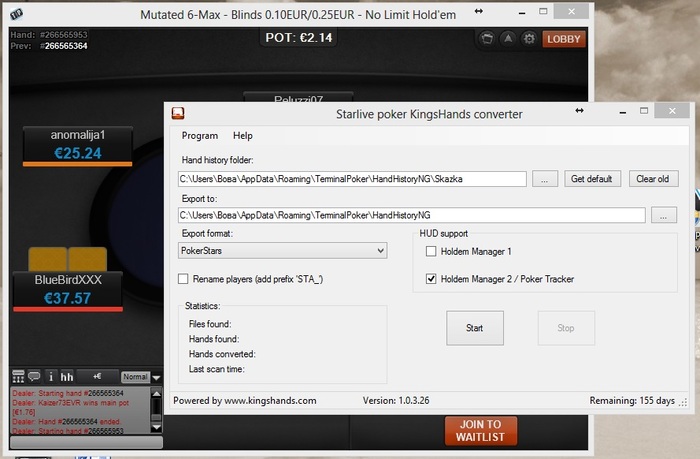The height and width of the screenshot is (459, 700).
Task: Click the Export to path field
Action: coord(412,215)
